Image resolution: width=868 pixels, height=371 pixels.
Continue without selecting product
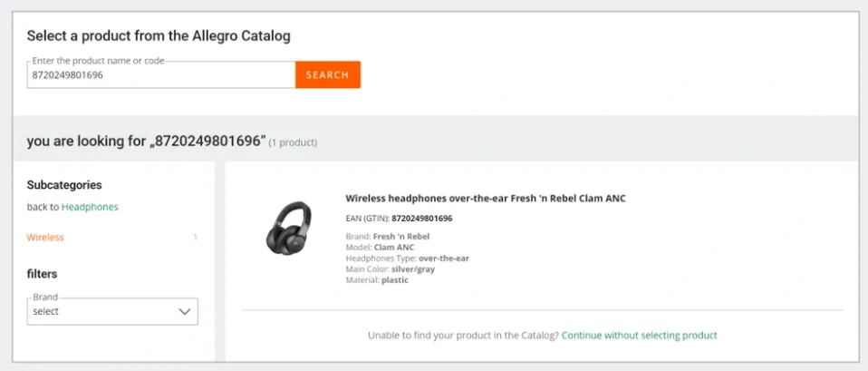pos(639,336)
